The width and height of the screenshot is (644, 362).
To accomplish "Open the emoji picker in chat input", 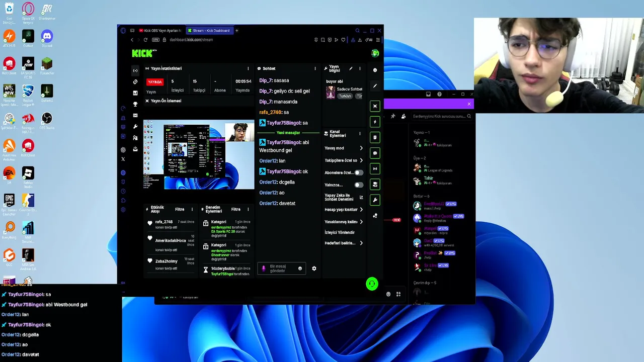I will coord(300,268).
